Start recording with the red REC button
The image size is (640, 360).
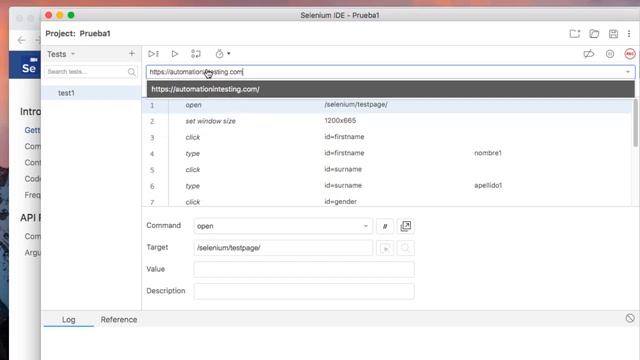[630, 54]
